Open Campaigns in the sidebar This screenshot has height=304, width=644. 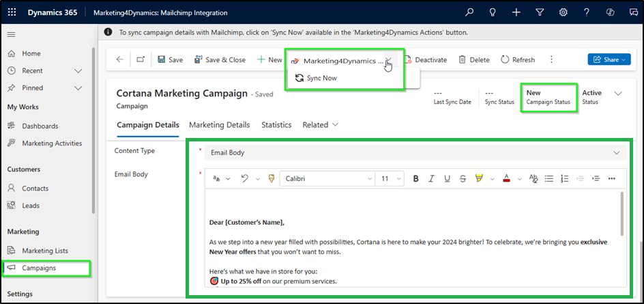46,268
